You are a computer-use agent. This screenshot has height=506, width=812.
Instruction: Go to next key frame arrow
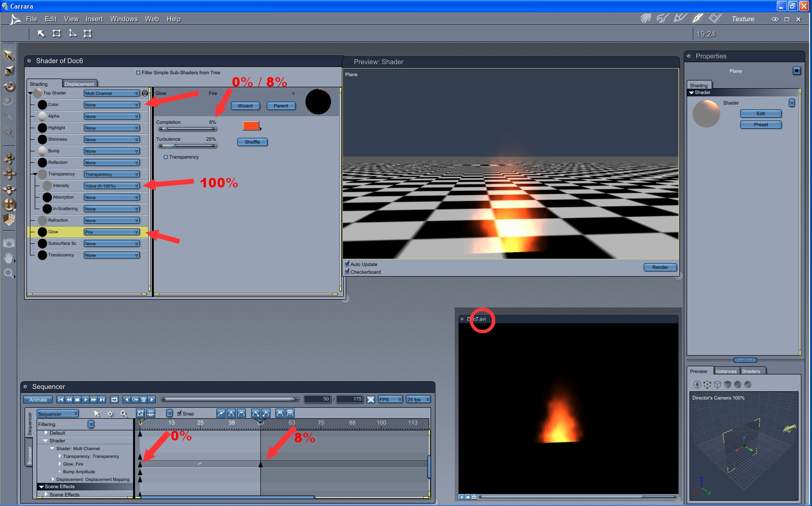pos(151,399)
